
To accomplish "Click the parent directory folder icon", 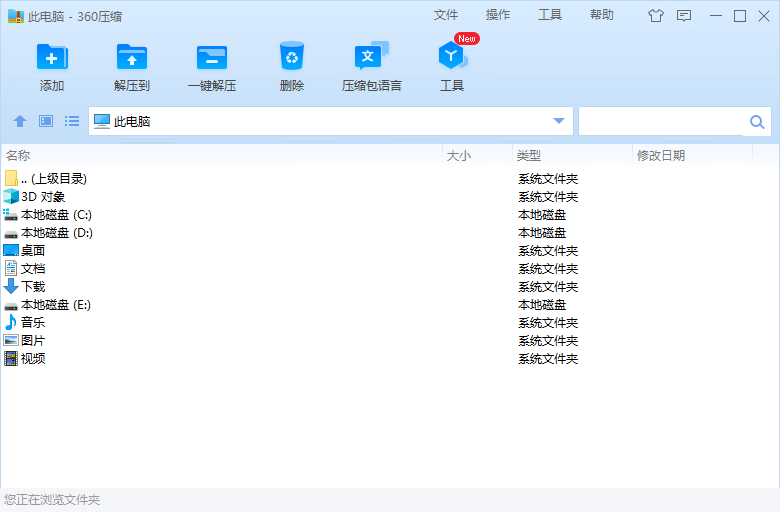I will [x=11, y=178].
